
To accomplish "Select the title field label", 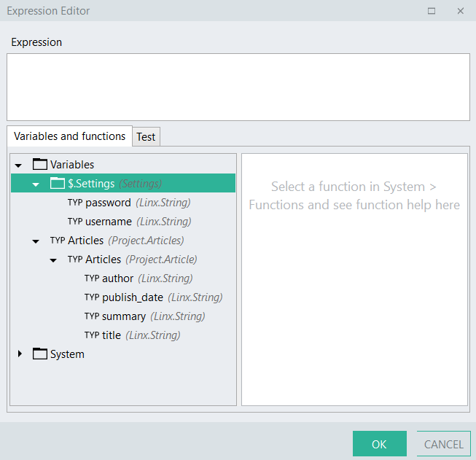I will pyautogui.click(x=112, y=335).
